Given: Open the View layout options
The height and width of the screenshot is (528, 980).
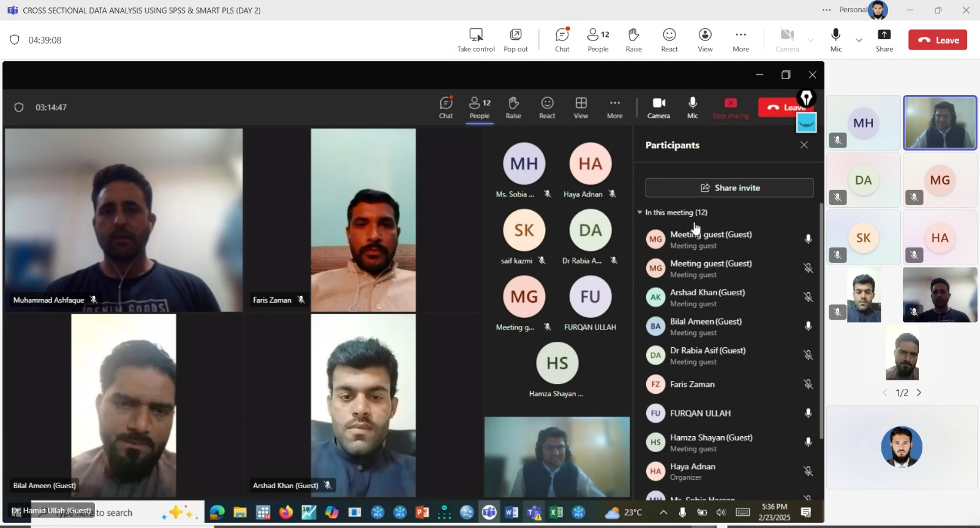Looking at the screenshot, I should (x=705, y=40).
